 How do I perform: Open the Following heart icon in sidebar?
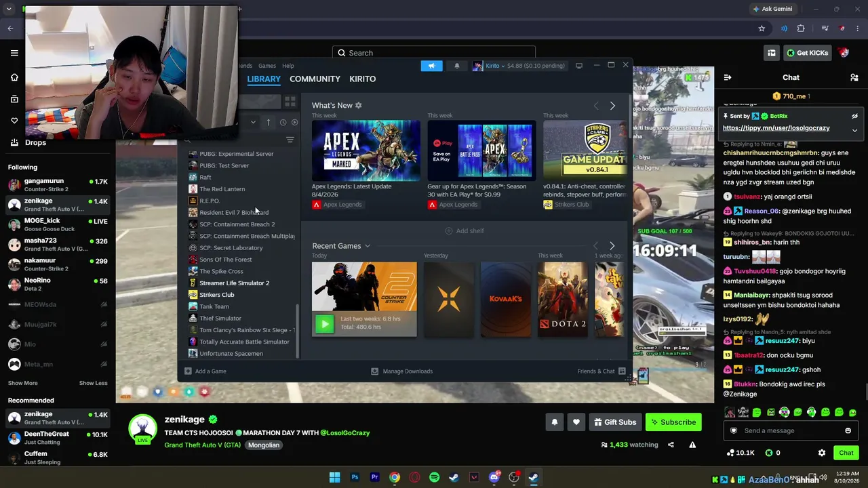(14, 121)
